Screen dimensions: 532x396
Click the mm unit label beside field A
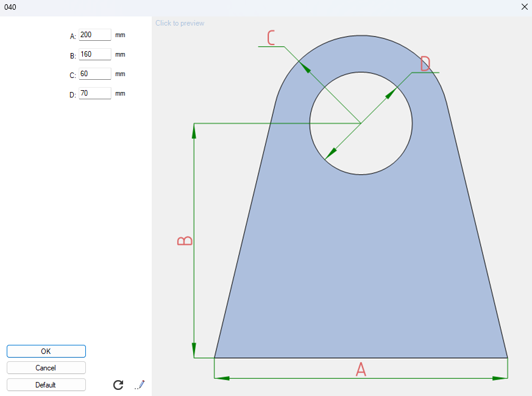coord(120,35)
